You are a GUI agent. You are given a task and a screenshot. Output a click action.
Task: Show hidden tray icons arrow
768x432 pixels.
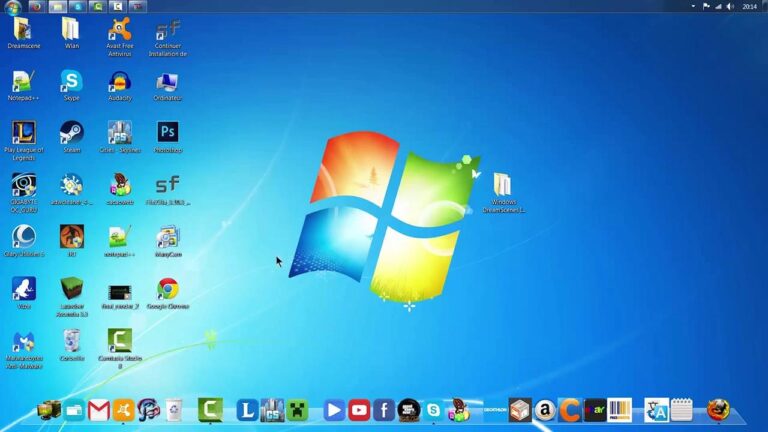pos(693,6)
